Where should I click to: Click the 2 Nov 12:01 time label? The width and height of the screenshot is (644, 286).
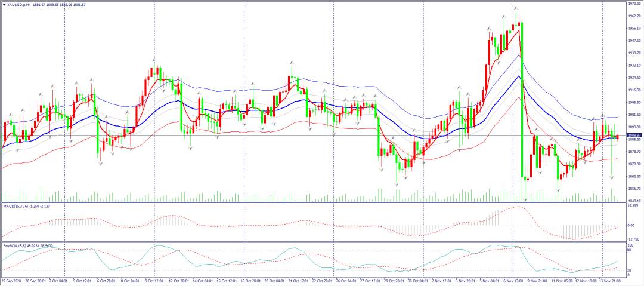(x=441, y=280)
